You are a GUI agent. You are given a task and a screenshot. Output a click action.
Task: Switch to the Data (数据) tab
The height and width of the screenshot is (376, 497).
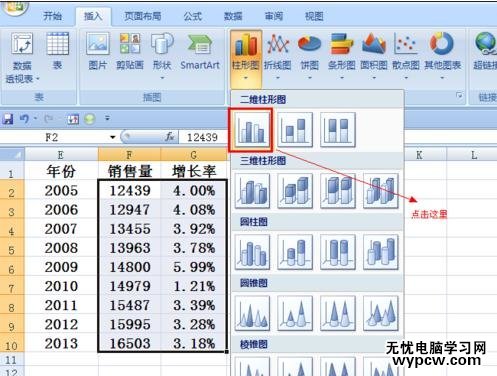coord(233,16)
